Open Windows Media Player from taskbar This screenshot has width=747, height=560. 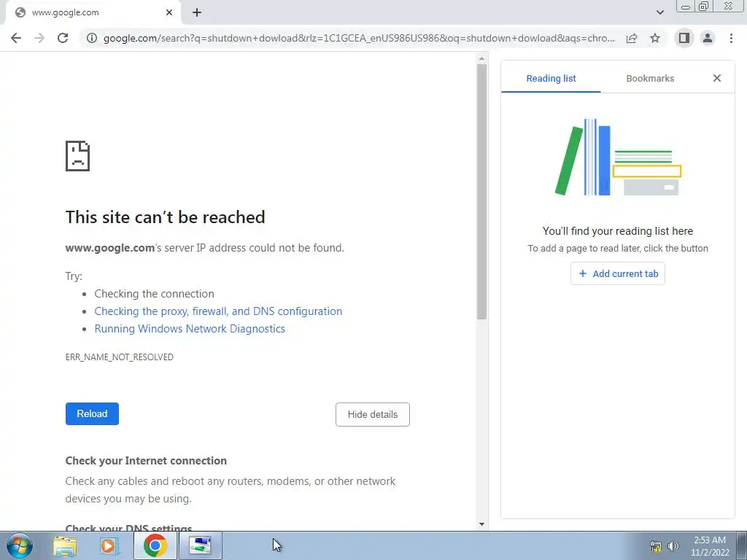[x=109, y=545]
